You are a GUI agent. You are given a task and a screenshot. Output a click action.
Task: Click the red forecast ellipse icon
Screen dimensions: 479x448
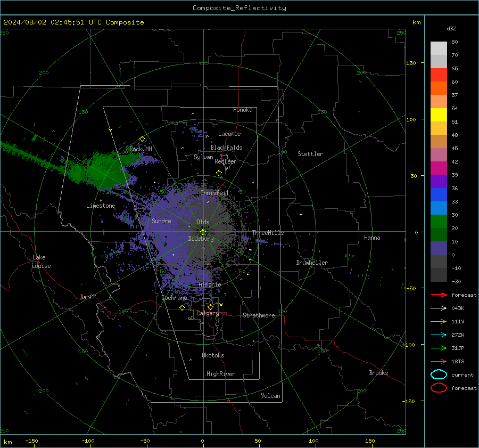click(439, 388)
